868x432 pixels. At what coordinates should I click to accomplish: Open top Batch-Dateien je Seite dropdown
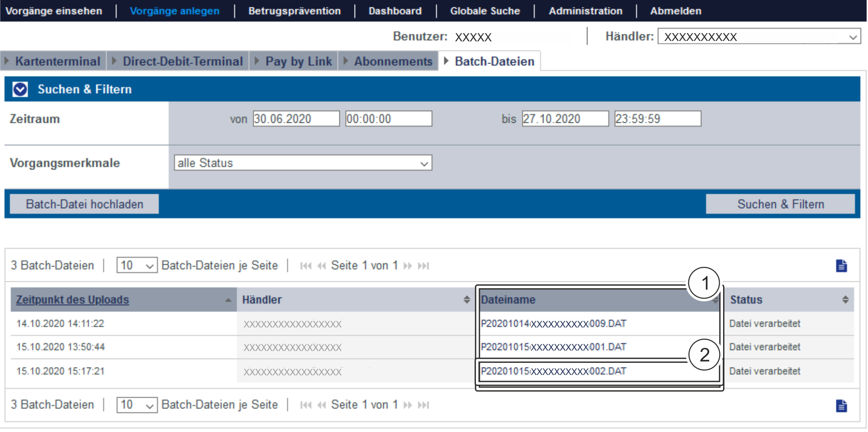click(137, 265)
